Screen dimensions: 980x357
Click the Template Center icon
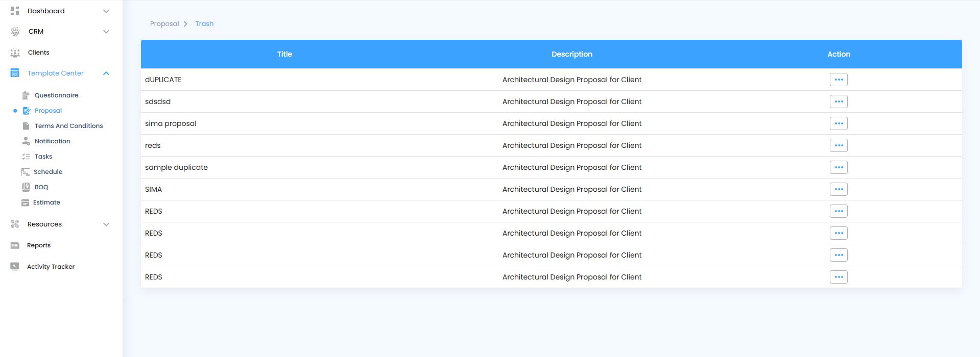pos(15,73)
